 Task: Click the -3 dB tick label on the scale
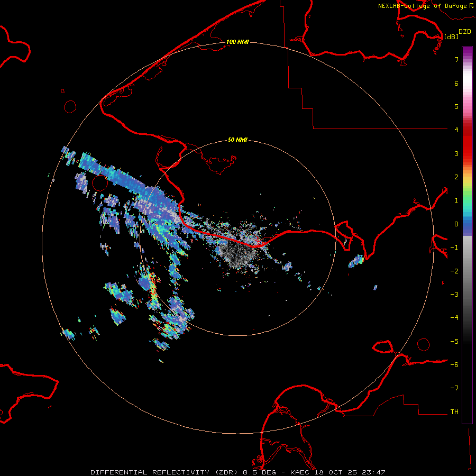[x=454, y=295]
